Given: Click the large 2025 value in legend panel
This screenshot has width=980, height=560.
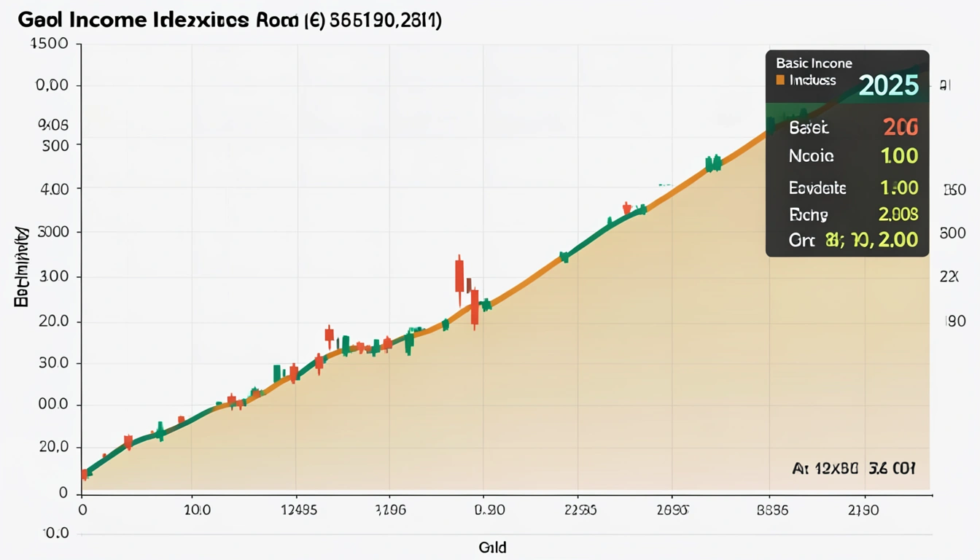Looking at the screenshot, I should click(x=888, y=86).
